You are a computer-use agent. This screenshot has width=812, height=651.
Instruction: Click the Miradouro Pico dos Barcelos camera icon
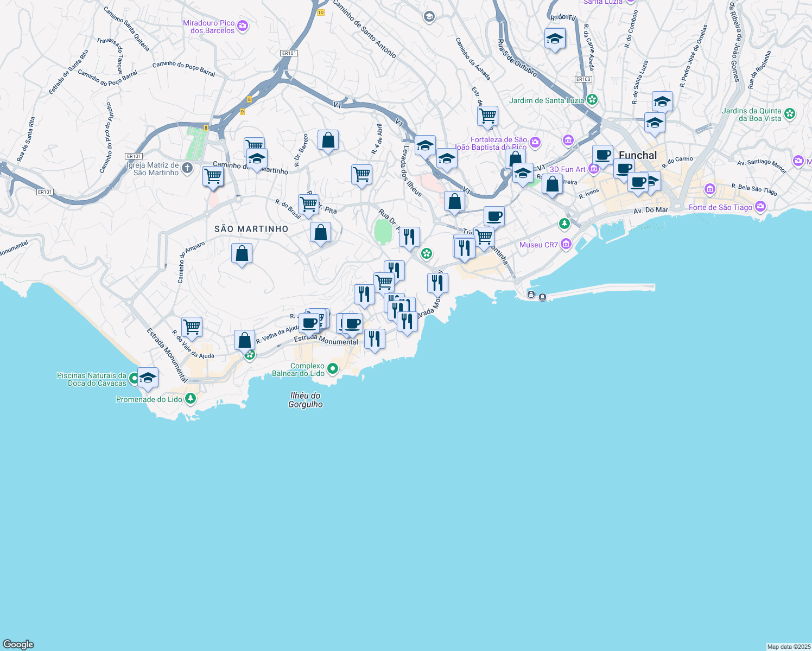[243, 26]
